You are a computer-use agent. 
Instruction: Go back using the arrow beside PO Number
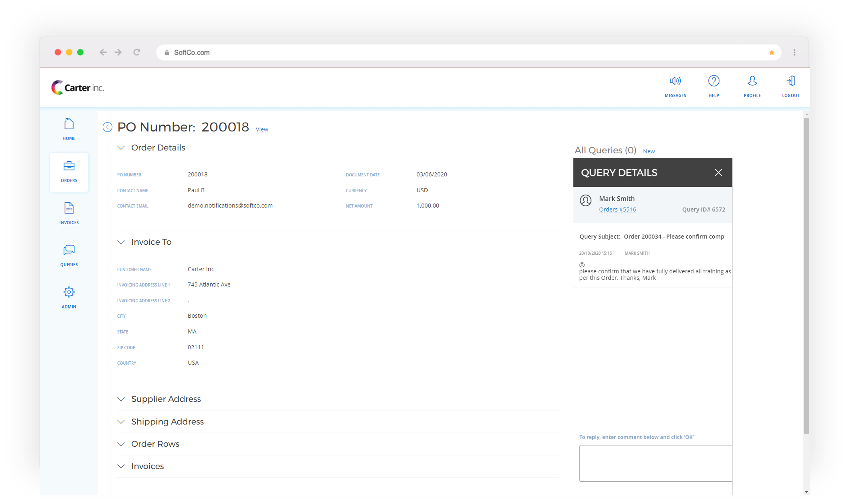pyautogui.click(x=107, y=127)
